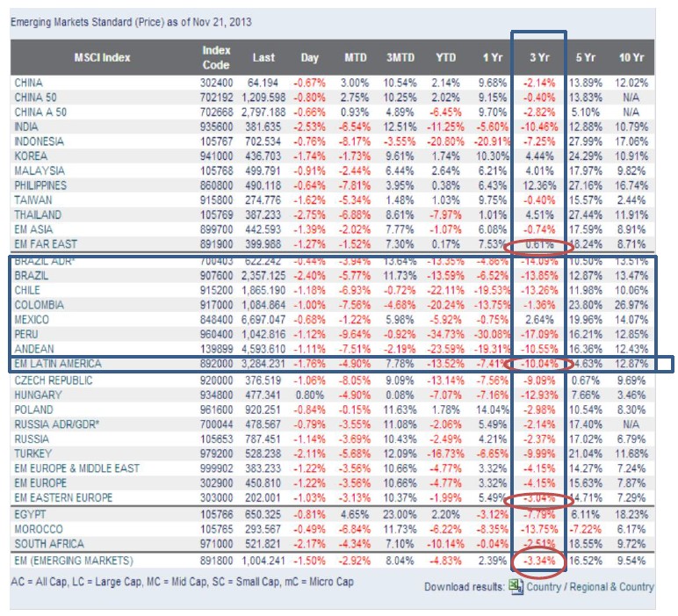The height and width of the screenshot is (616, 678).
Task: Select the EM EASTERN EUROPE index name
Action: [x=63, y=498]
